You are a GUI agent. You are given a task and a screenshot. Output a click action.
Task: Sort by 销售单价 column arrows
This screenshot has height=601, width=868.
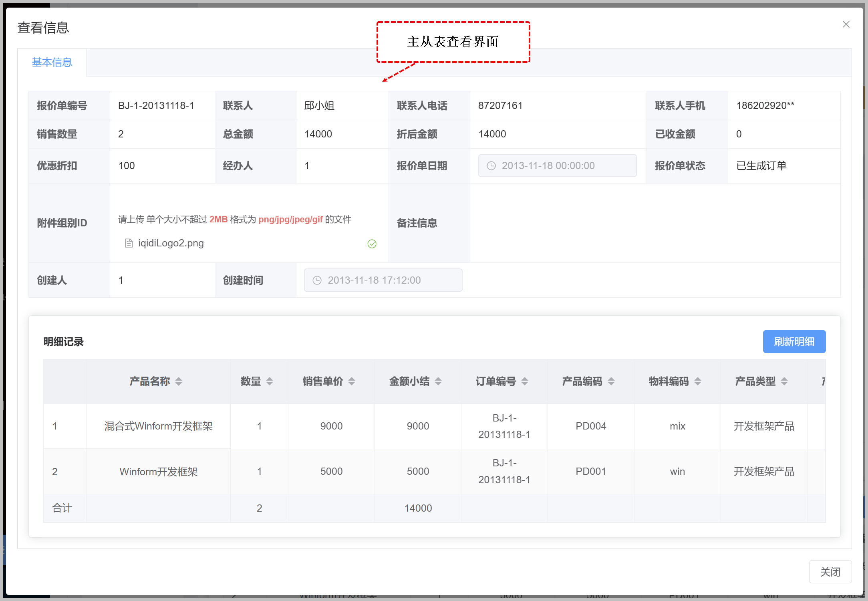click(x=352, y=381)
